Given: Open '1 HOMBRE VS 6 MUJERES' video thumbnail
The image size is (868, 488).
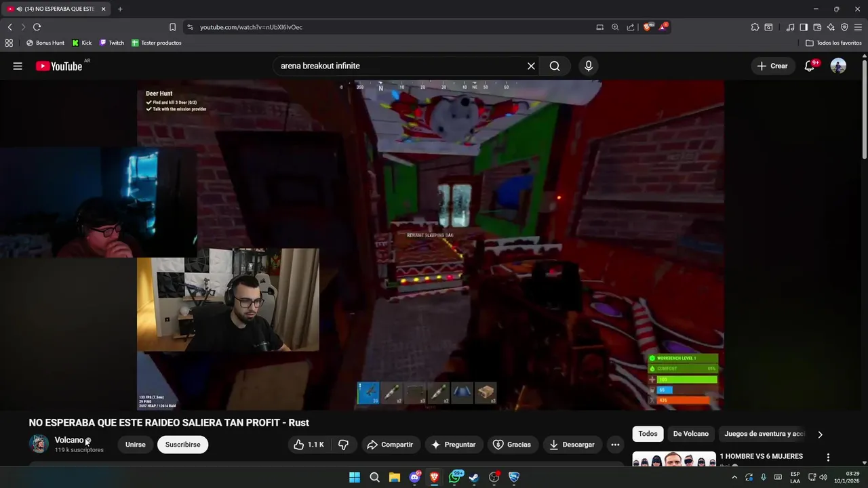Looking at the screenshot, I should (673, 460).
